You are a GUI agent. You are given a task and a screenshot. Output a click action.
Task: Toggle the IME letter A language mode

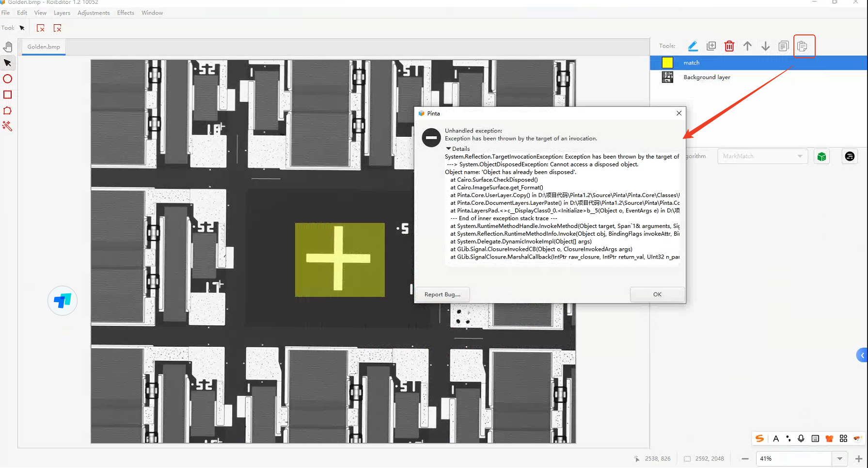(776, 438)
